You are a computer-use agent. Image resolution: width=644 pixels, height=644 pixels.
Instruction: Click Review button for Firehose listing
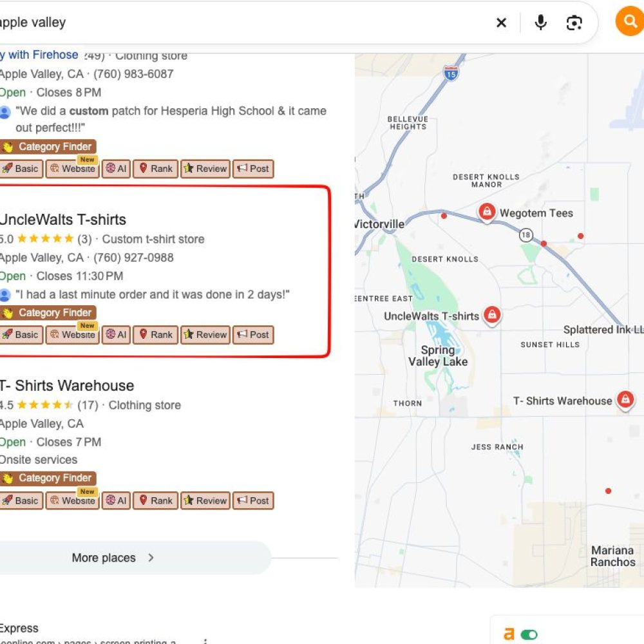coord(205,169)
